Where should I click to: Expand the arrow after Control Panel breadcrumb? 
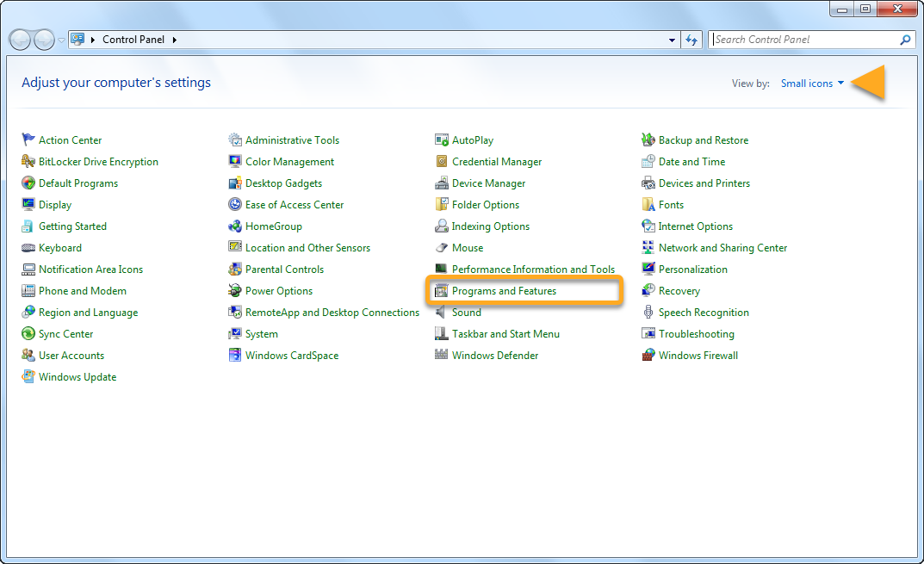175,40
